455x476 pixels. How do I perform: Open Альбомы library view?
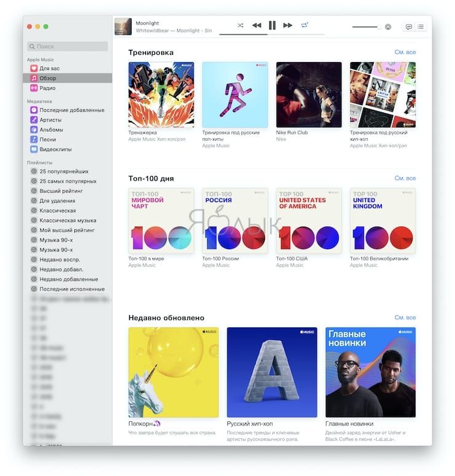click(68, 130)
